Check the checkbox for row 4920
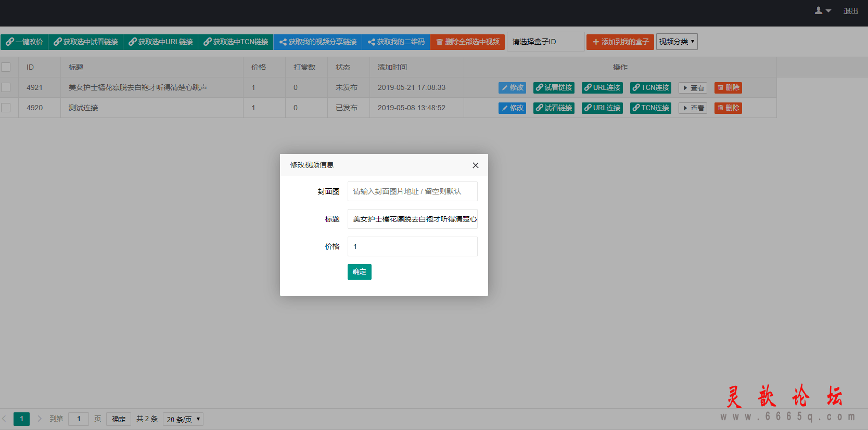The image size is (868, 430). click(6, 108)
